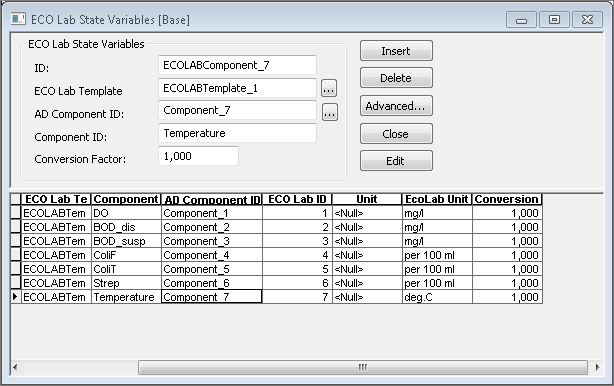
Task: Click the window title bar application icon
Action: [18, 19]
